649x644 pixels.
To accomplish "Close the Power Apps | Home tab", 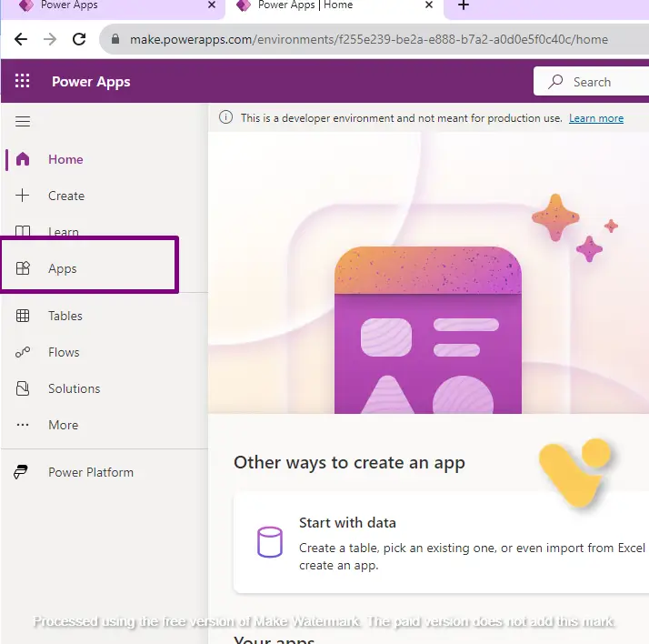I will [x=429, y=5].
